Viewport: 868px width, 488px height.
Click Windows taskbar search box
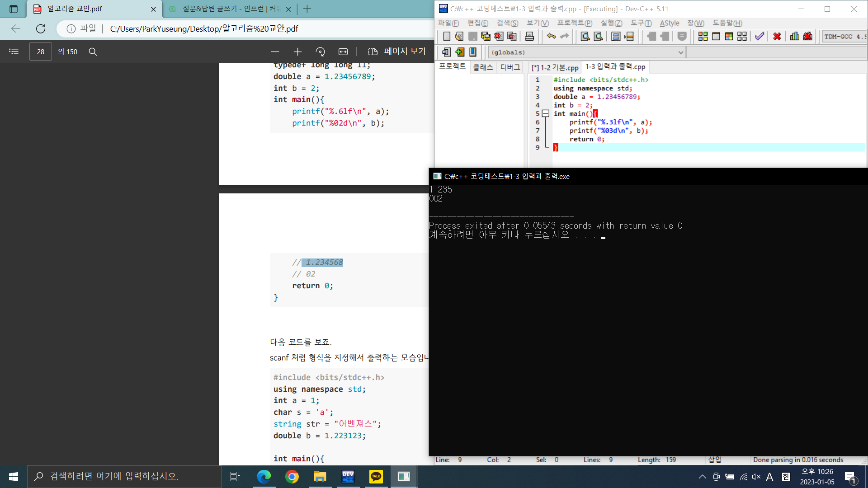tap(124, 476)
